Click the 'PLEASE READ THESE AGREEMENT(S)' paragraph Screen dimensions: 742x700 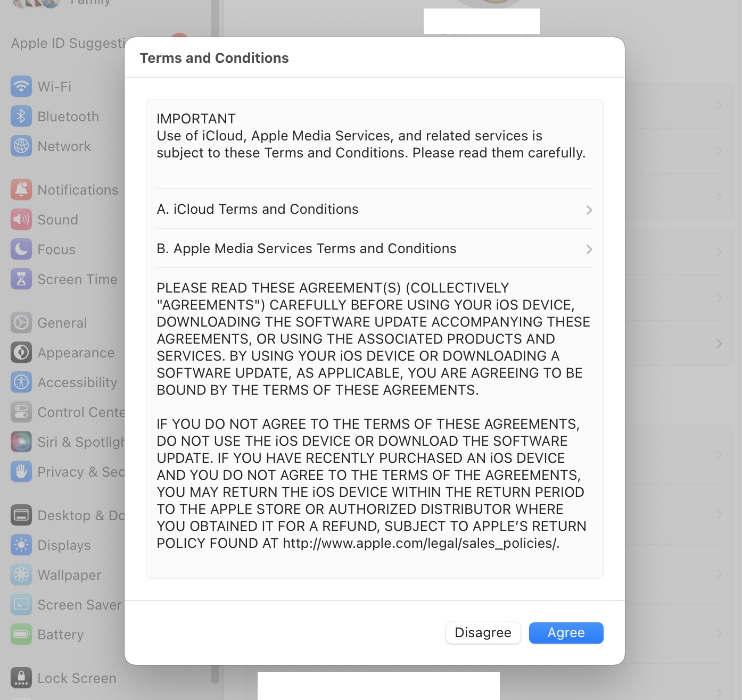pyautogui.click(x=374, y=339)
